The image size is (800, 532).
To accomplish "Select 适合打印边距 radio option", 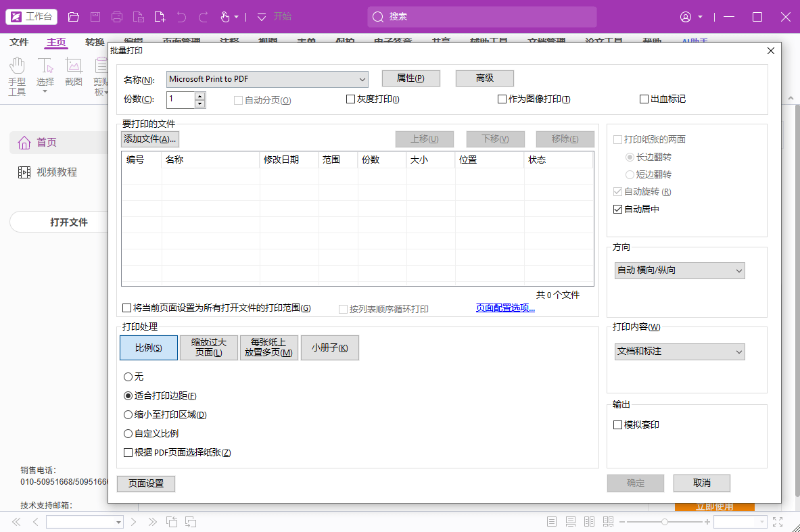I will point(128,396).
